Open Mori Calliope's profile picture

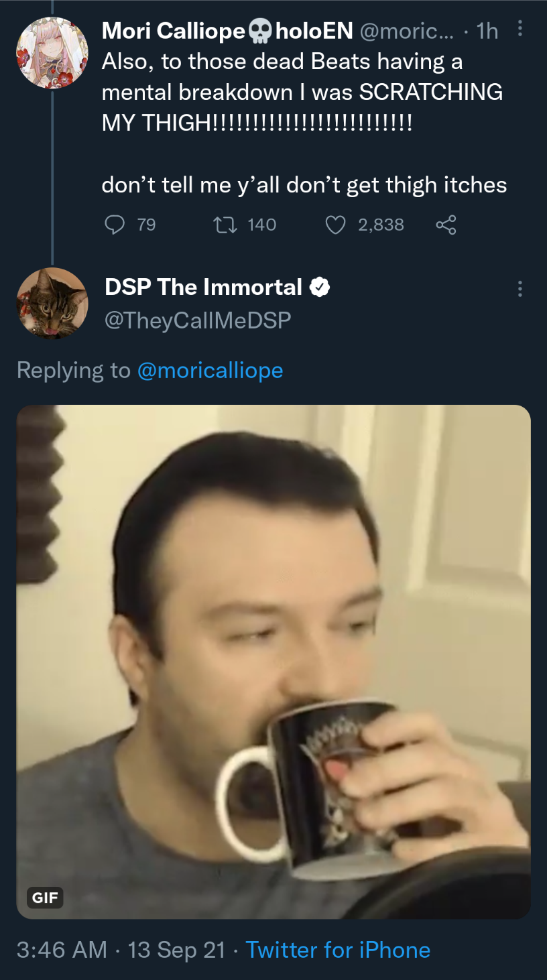[x=52, y=53]
